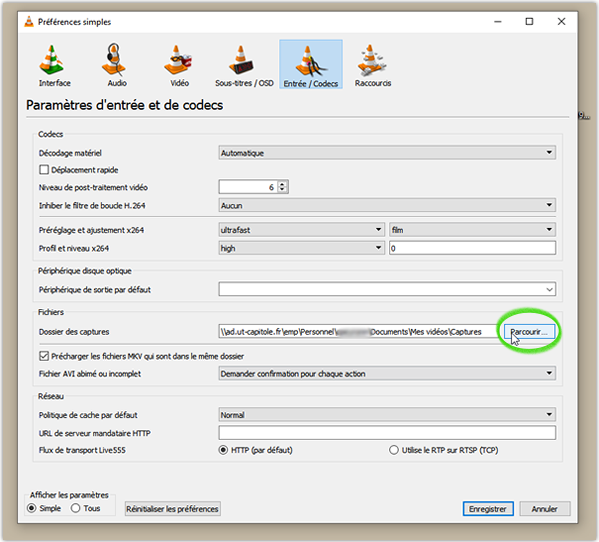Uncheck Précharger les fichiers MKV option
The image size is (599, 542).
pyautogui.click(x=44, y=356)
